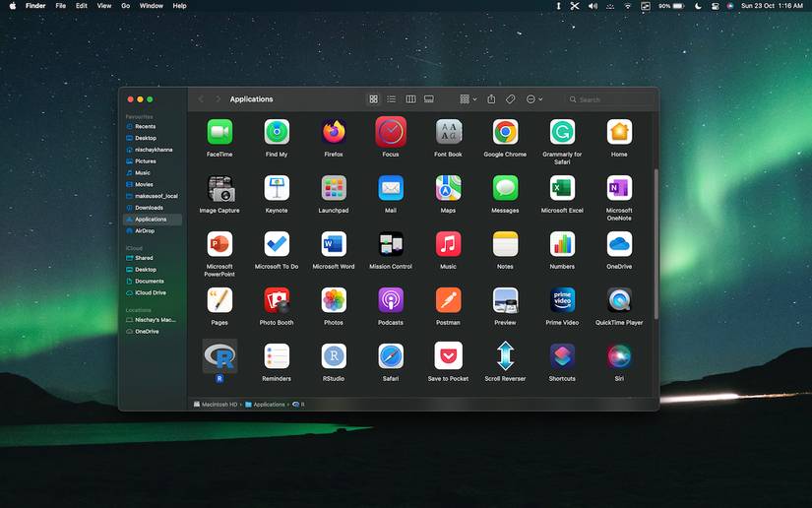The height and width of the screenshot is (508, 812).
Task: Open the group-by dropdown in toolbar
Action: pos(468,98)
